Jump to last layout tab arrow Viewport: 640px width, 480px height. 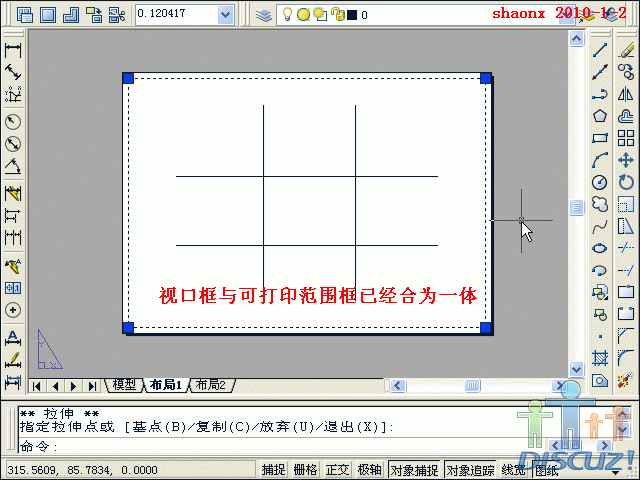pyautogui.click(x=93, y=386)
